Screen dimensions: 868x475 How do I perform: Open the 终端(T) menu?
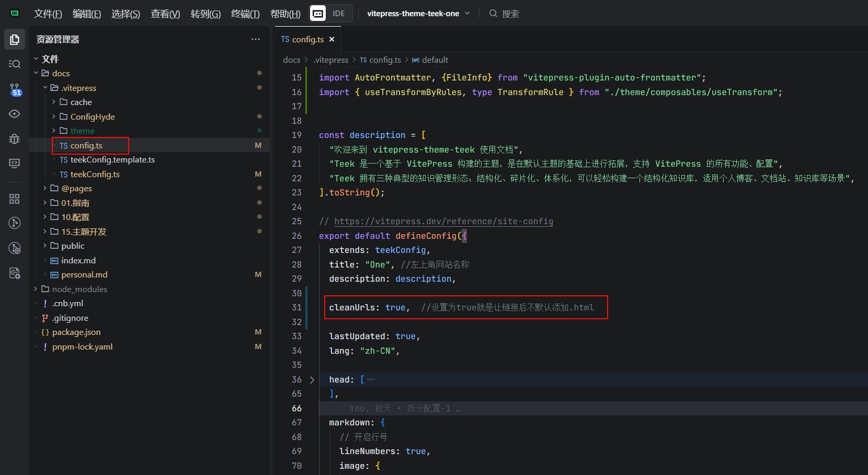tap(245, 14)
